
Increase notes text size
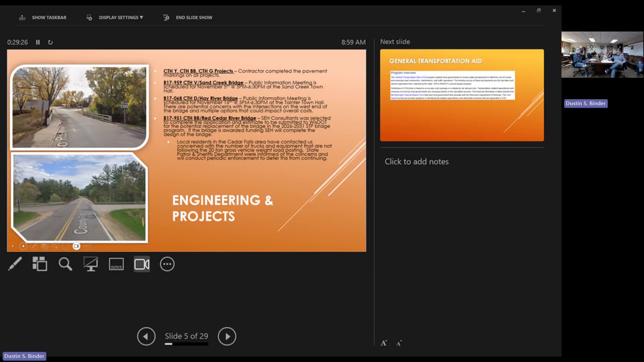pyautogui.click(x=384, y=343)
